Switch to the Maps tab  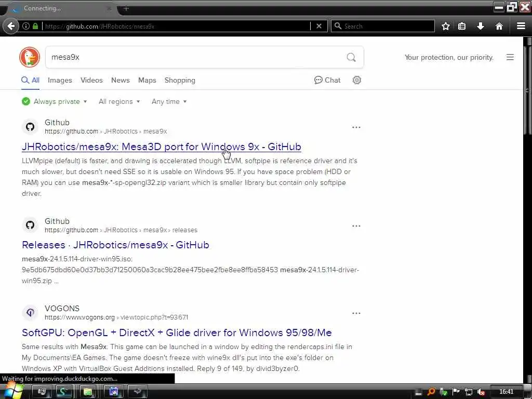147,80
